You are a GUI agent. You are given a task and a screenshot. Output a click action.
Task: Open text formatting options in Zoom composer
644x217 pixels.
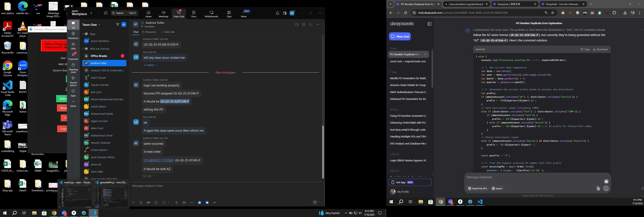pos(133,203)
